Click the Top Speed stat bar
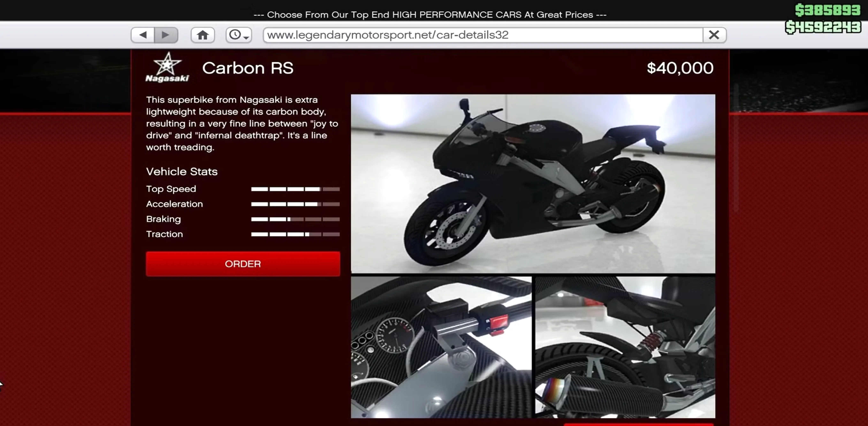 [x=295, y=189]
